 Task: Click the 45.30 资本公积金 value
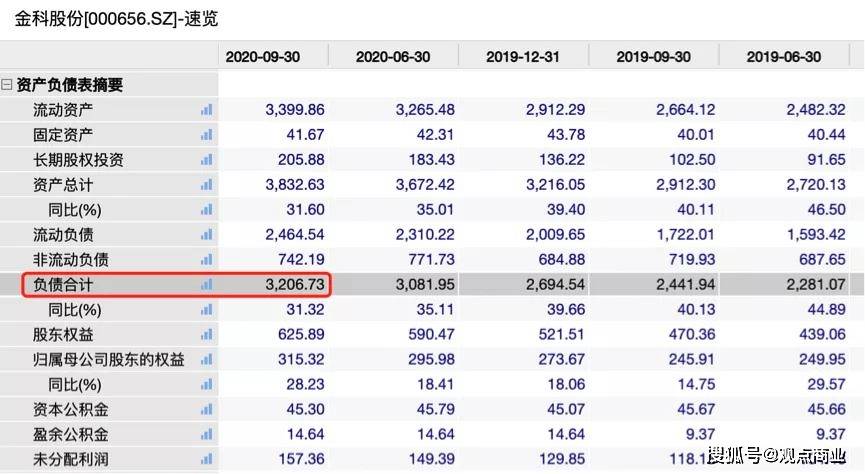point(305,409)
